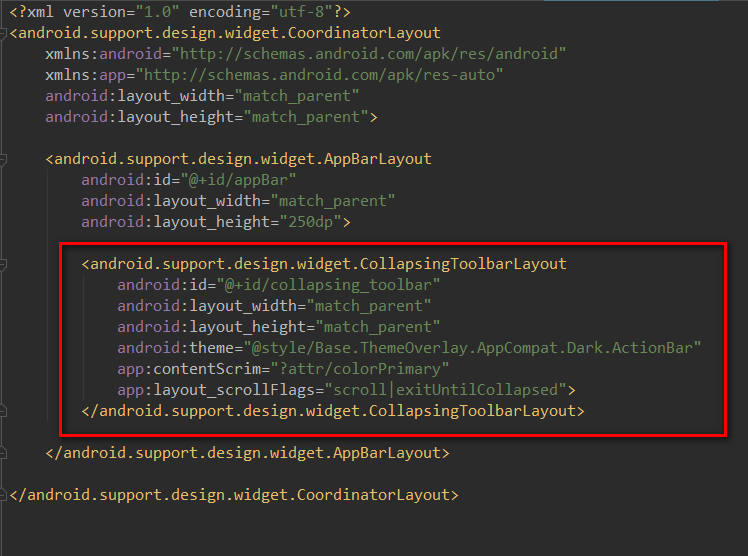Click the "@+id/collapsing_toolbar" id value
Screen dimensions: 748x556
(x=329, y=285)
